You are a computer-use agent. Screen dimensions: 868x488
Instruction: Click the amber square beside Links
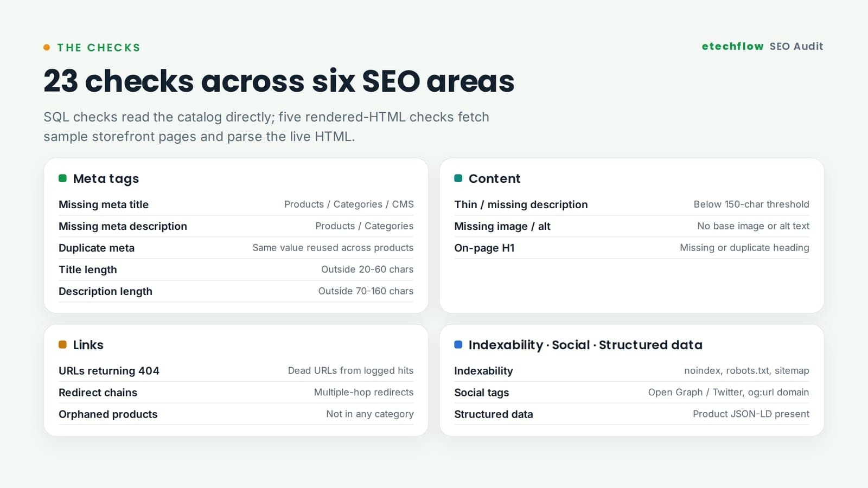62,345
